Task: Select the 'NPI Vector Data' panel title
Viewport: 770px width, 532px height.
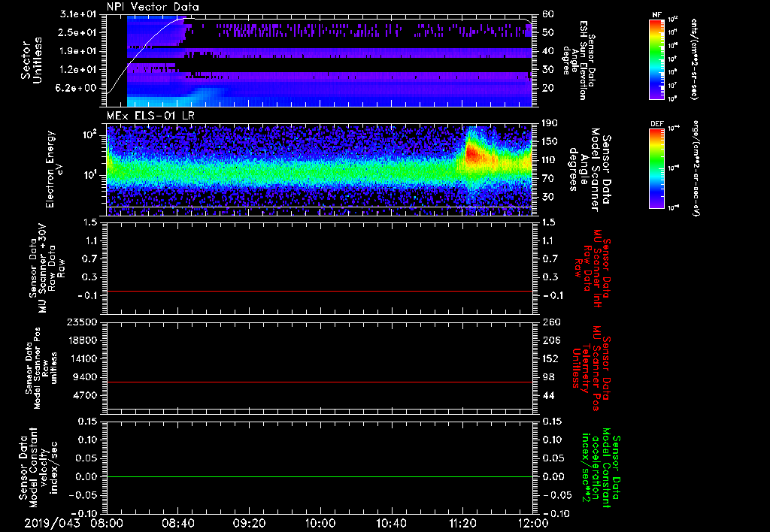Action: pyautogui.click(x=153, y=7)
